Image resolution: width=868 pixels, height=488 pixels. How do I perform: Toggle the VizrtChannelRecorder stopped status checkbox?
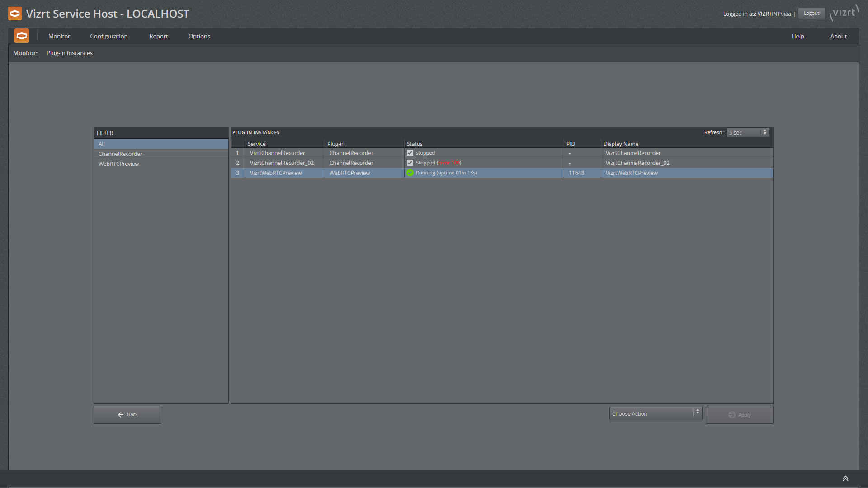410,153
